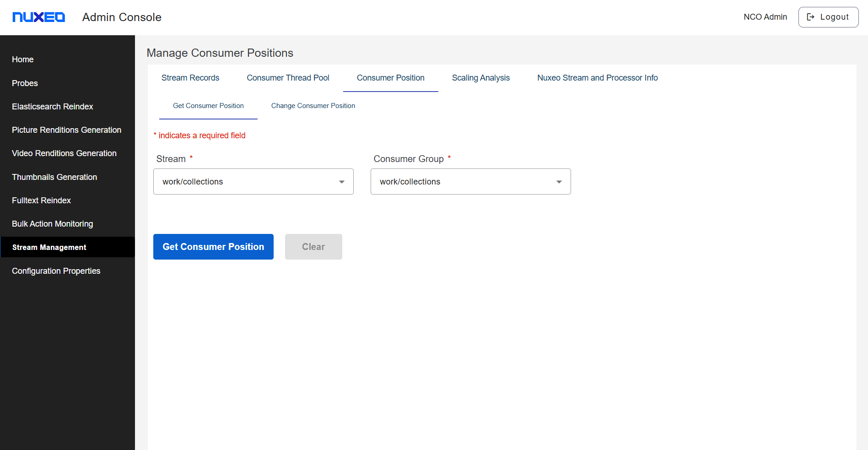Click the Clear button
Image resolution: width=868 pixels, height=450 pixels.
(313, 247)
